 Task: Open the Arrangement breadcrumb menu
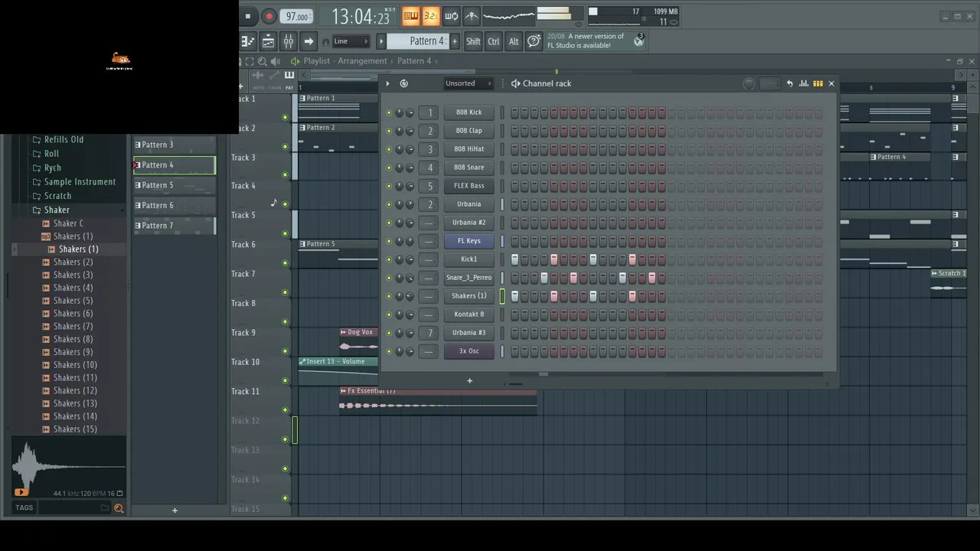click(362, 61)
